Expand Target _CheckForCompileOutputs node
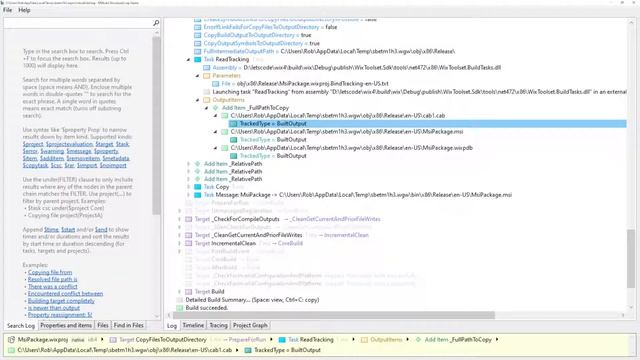The height and width of the screenshot is (360, 640). click(x=179, y=219)
